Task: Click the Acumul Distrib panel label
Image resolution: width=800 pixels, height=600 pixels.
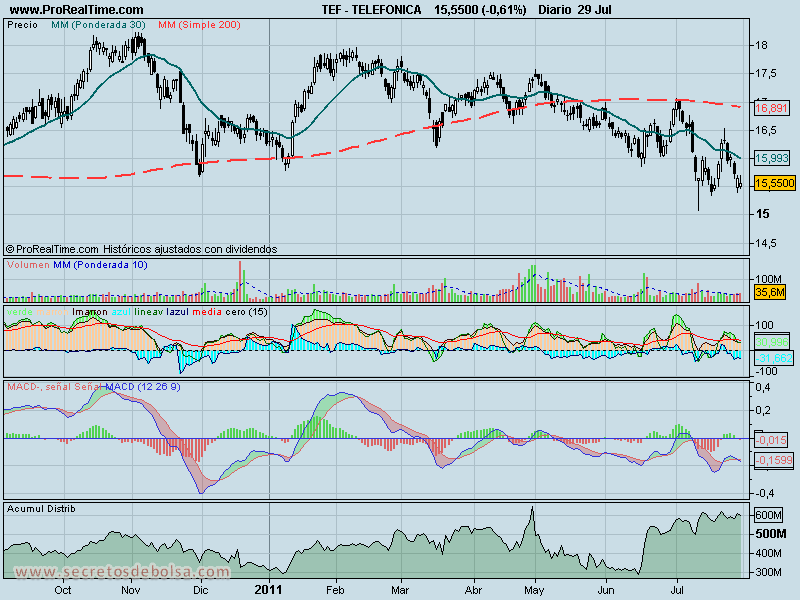Action: 41,509
